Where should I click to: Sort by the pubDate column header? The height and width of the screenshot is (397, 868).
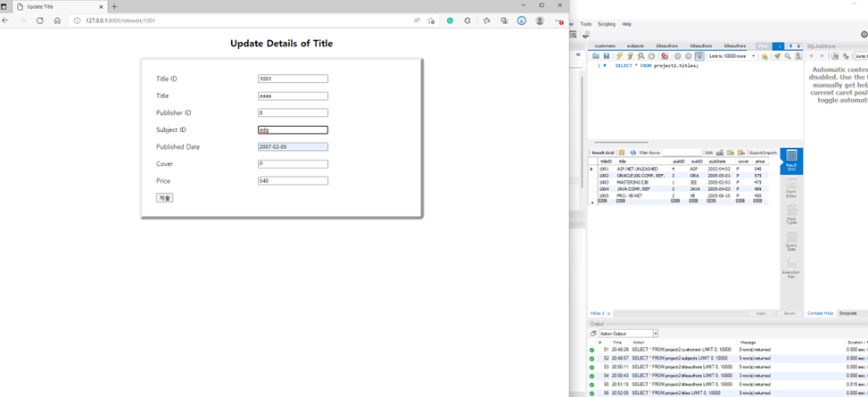tap(720, 161)
